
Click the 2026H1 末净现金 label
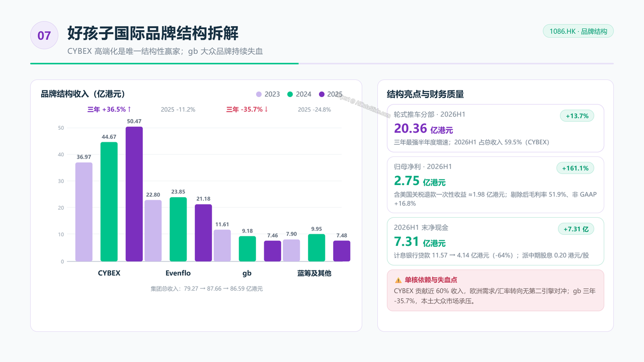click(421, 228)
